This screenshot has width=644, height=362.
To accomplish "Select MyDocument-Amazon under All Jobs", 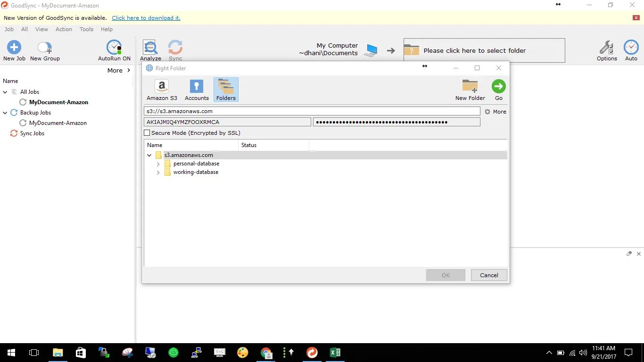I will point(58,102).
